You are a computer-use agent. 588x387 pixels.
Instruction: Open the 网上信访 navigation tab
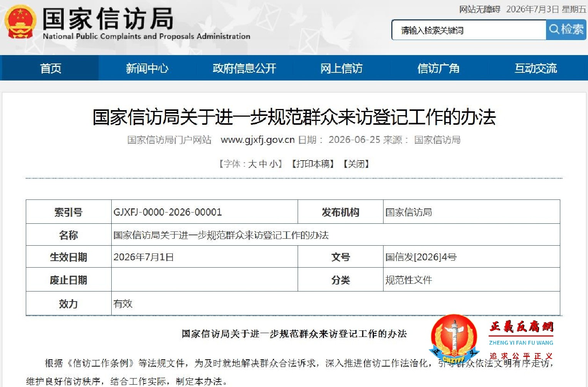click(x=342, y=68)
